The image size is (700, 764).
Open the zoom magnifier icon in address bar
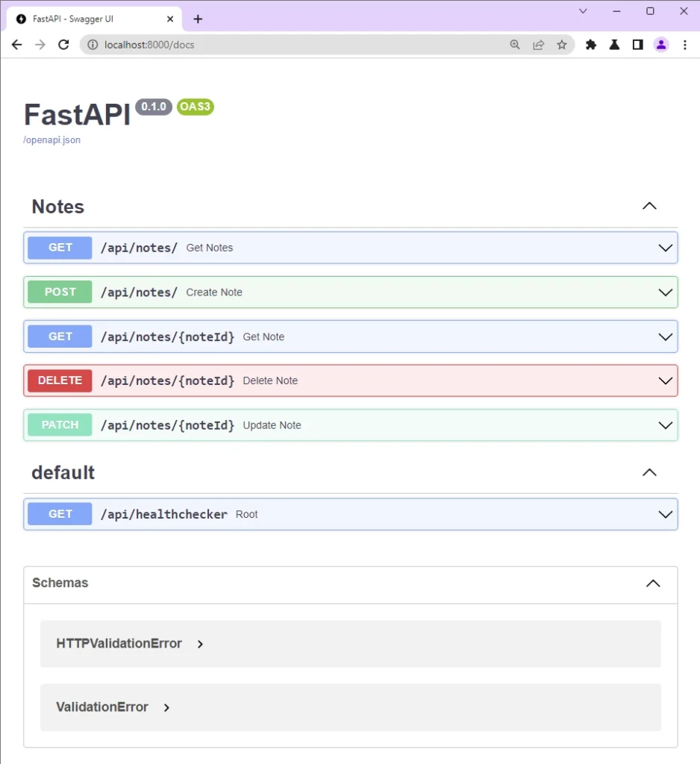tap(515, 45)
